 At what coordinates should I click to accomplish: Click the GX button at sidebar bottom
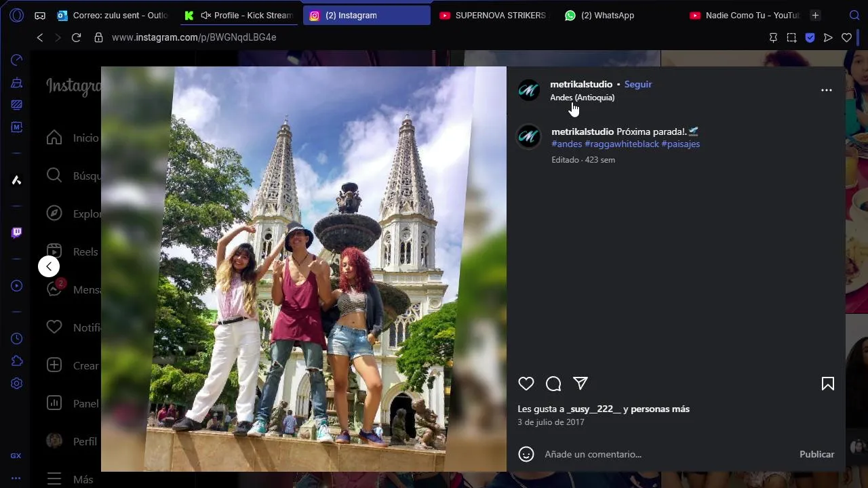click(x=16, y=456)
